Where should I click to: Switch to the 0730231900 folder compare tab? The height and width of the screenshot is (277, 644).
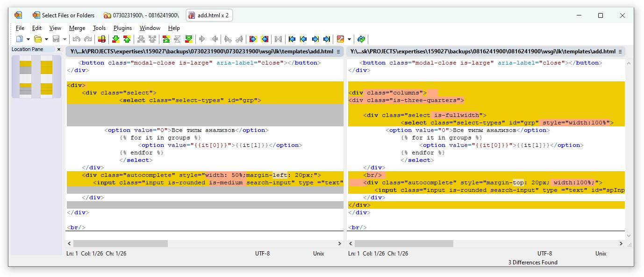tap(141, 15)
